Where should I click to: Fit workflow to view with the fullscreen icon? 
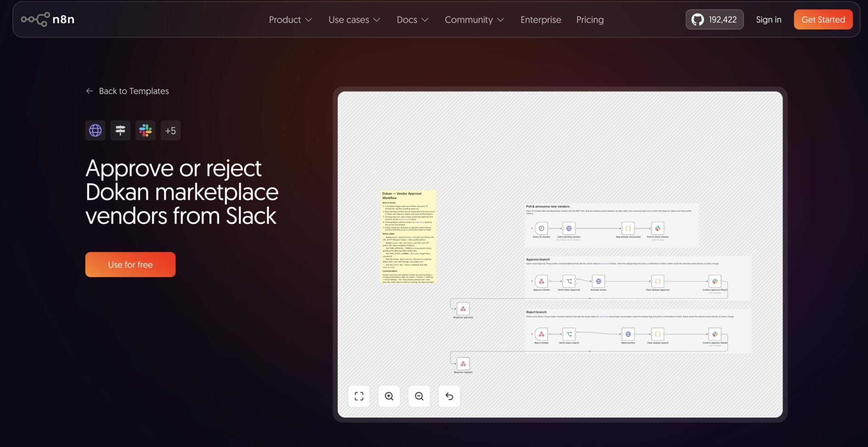tap(359, 396)
